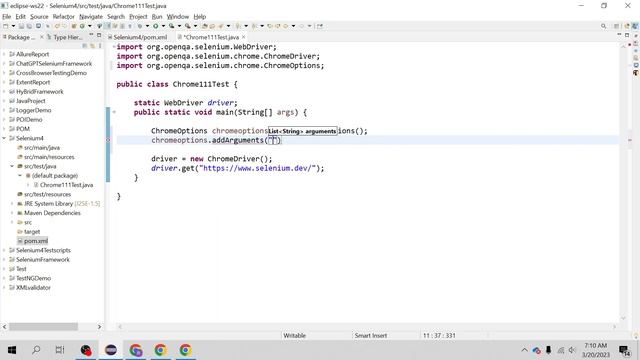Screen dimensions: 640x360
Task: Click the New file toolbar icon
Action: pyautogui.click(x=6, y=26)
